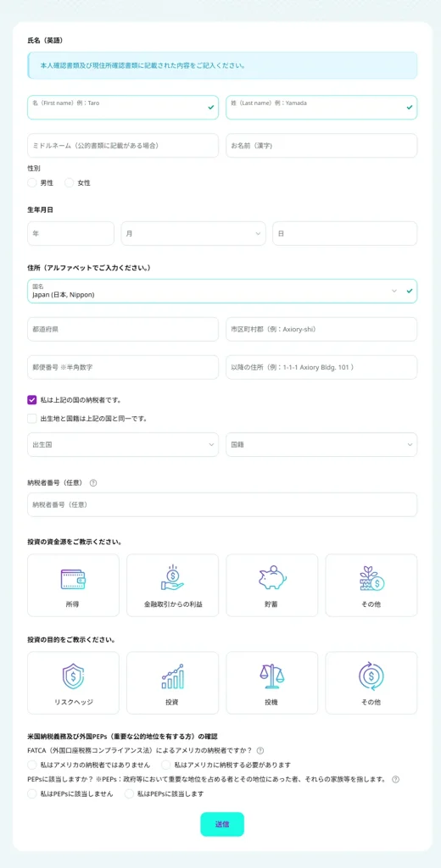Click the 以降の住所 address field
441x868 pixels.
point(321,368)
